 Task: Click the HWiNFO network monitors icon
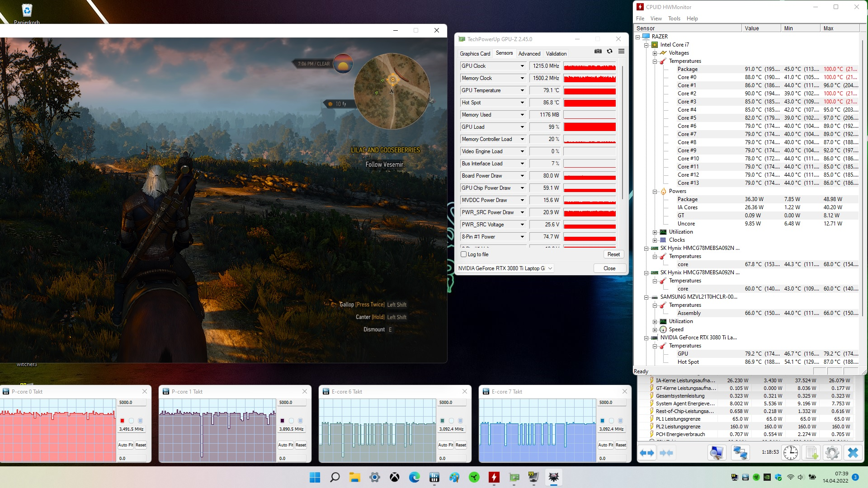tap(740, 453)
